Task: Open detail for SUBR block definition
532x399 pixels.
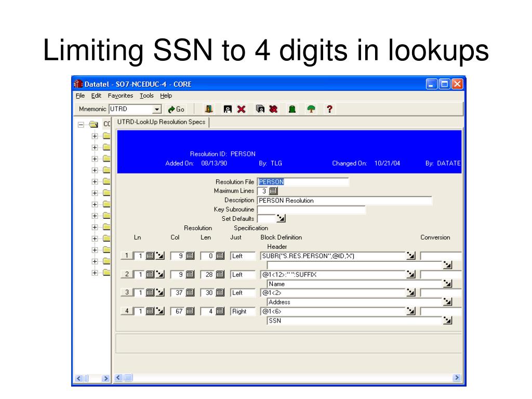Action: [411, 256]
